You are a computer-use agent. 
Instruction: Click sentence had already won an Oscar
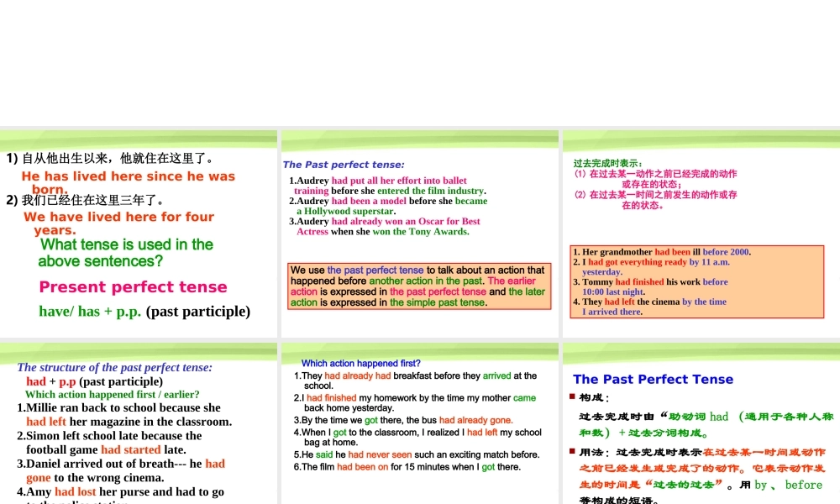[x=384, y=226]
